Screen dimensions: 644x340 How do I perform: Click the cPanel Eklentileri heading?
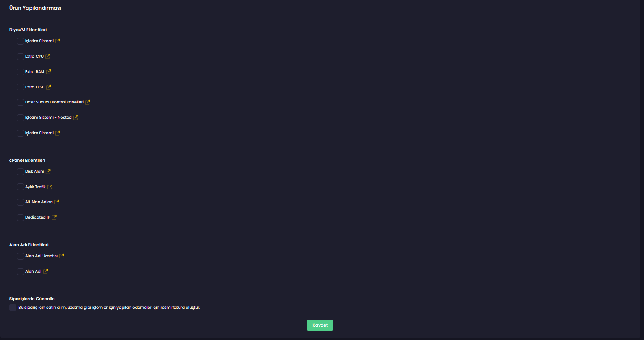pyautogui.click(x=27, y=161)
